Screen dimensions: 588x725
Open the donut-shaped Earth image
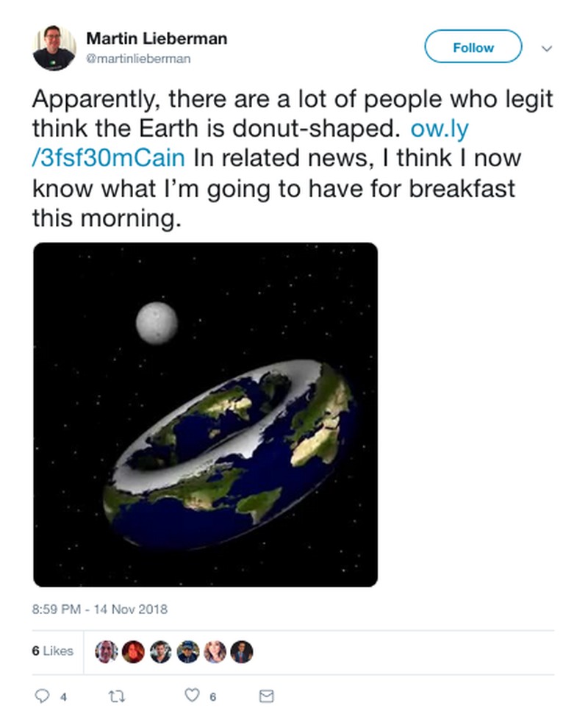pyautogui.click(x=205, y=414)
